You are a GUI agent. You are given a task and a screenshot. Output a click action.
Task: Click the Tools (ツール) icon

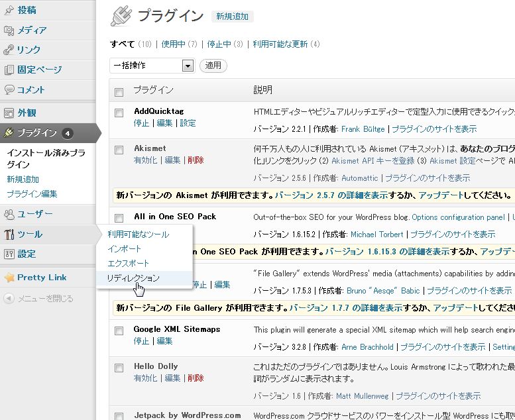pos(9,235)
